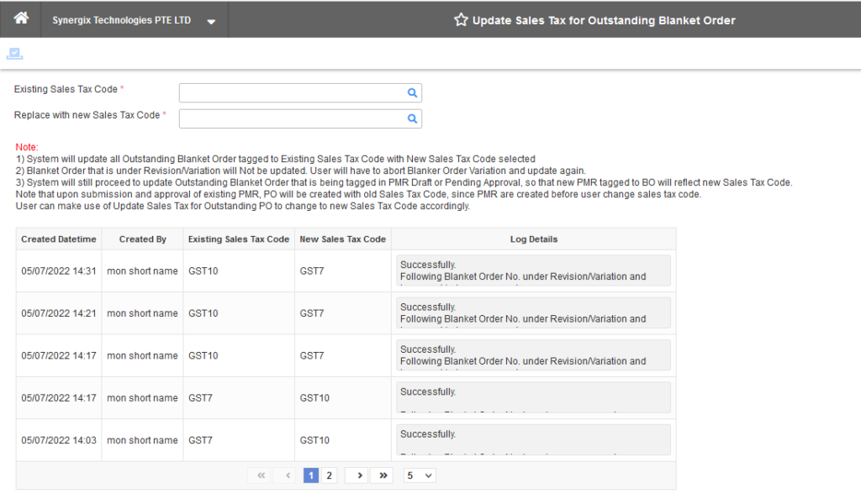Image resolution: width=861 pixels, height=504 pixels.
Task: Select the log entry from 05/07/2022 14:03
Action: 58,439
